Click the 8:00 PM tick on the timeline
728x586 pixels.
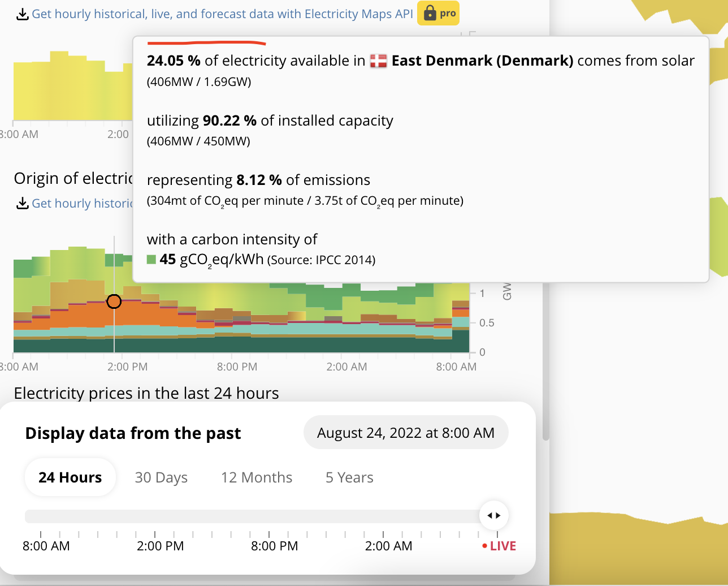270,533
